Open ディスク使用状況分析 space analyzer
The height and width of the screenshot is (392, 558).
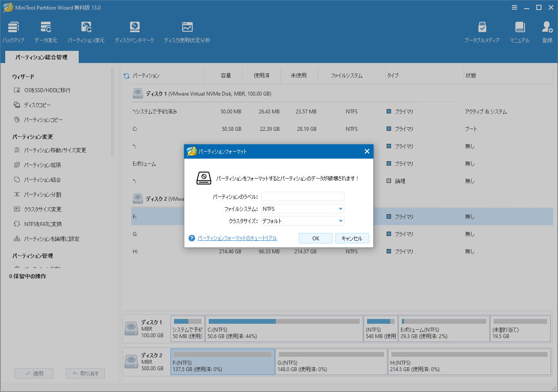click(187, 32)
